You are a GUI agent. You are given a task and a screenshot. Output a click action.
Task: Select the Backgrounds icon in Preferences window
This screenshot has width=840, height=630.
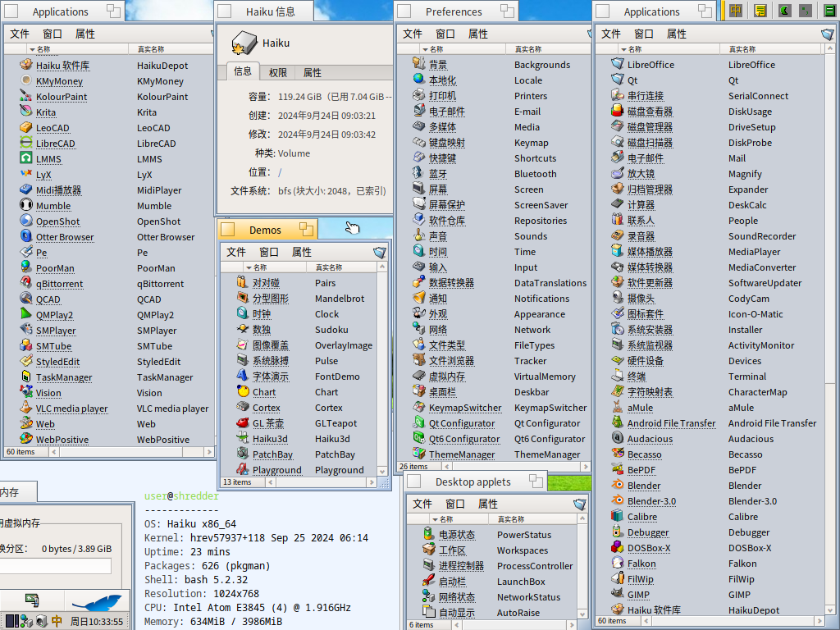419,64
